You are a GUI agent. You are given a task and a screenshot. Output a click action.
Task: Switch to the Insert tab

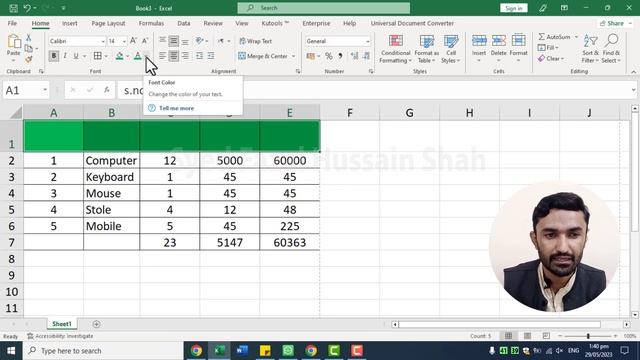(69, 23)
